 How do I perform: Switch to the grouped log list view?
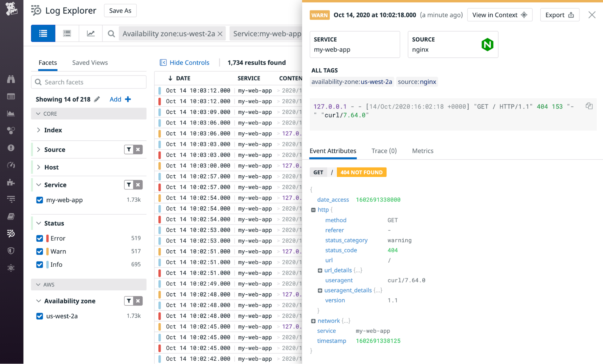[x=67, y=33]
